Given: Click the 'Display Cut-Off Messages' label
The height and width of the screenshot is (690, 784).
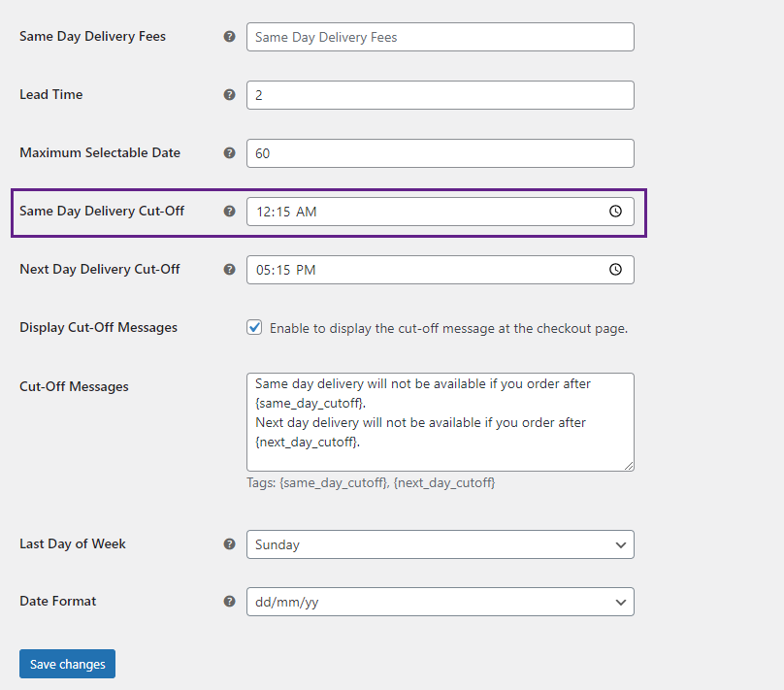Looking at the screenshot, I should coord(99,327).
